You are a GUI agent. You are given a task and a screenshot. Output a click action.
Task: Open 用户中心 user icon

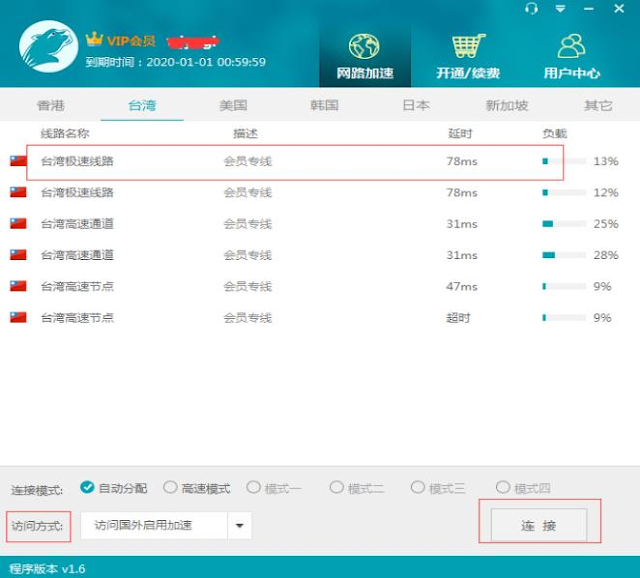pos(571,47)
